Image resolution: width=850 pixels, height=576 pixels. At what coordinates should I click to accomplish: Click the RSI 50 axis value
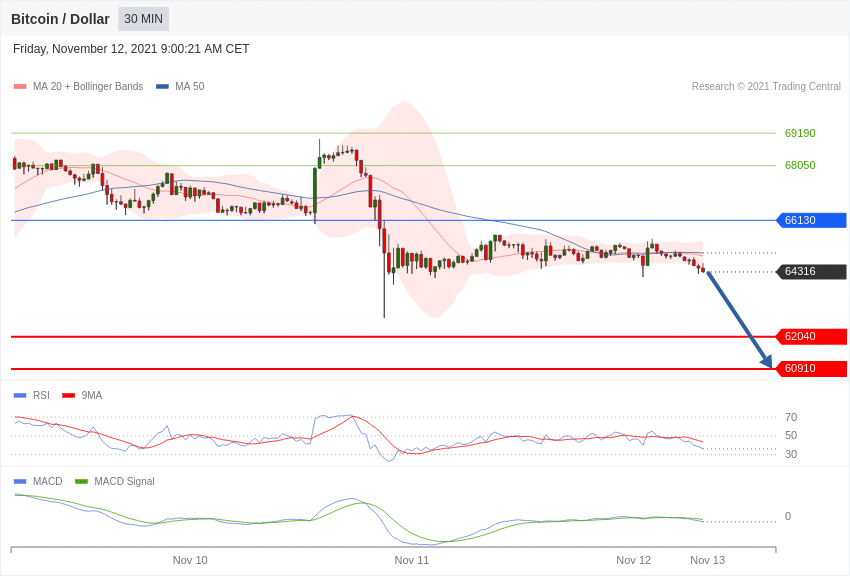pyautogui.click(x=791, y=435)
